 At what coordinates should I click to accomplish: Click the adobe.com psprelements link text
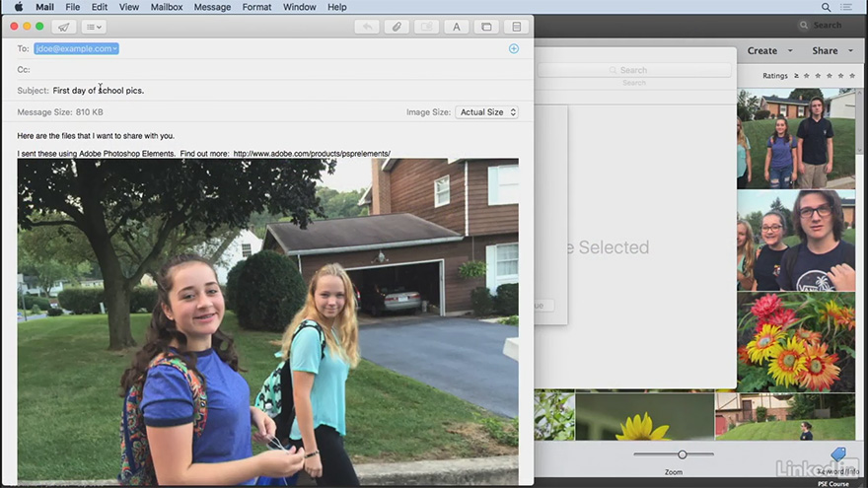(x=312, y=153)
